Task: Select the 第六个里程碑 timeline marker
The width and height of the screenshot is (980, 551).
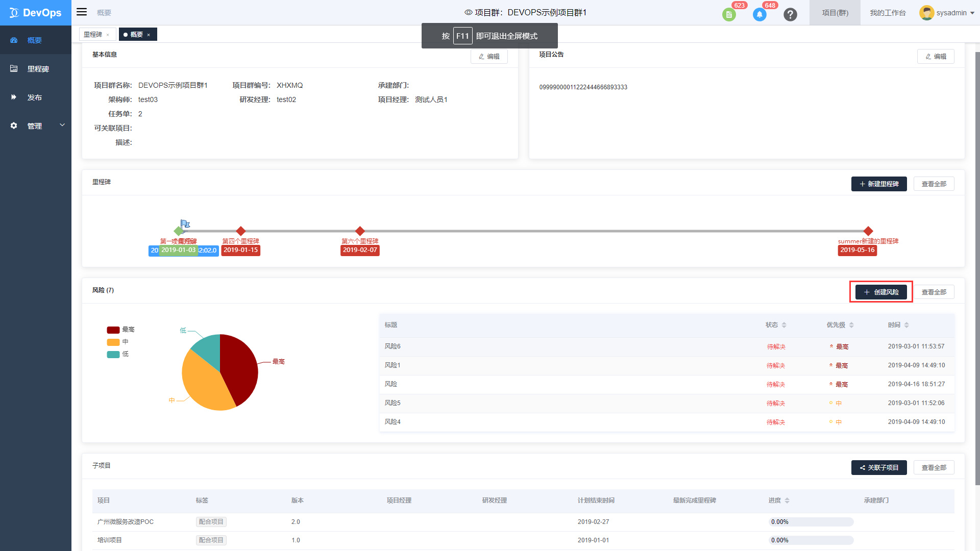Action: click(360, 231)
